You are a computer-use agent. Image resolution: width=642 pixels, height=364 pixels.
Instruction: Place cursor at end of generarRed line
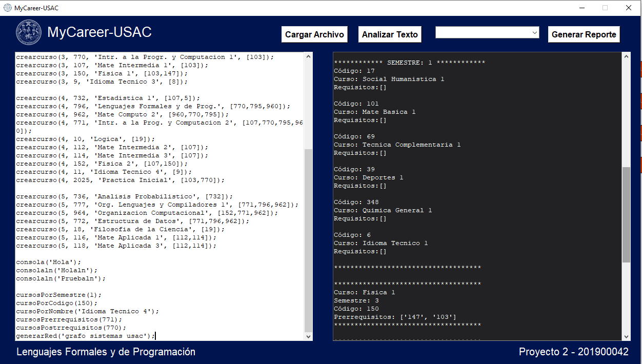pyautogui.click(x=155, y=336)
